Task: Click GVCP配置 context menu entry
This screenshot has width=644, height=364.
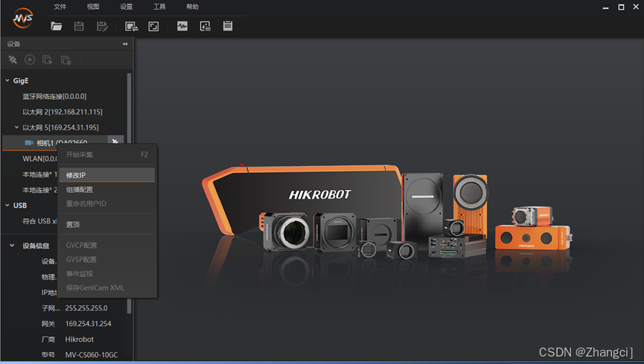Action: click(107, 245)
